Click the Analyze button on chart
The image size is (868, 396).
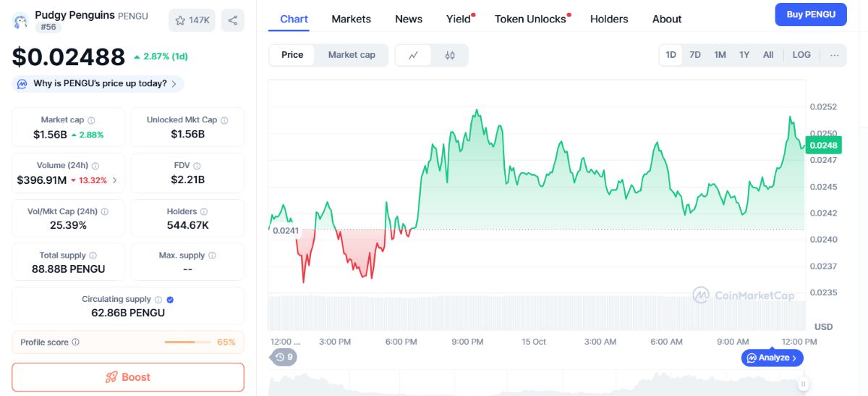click(772, 358)
